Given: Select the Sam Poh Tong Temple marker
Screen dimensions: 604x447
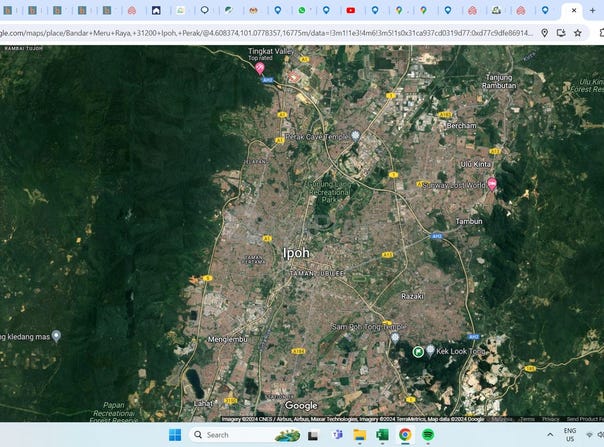Looking at the screenshot, I should coord(395,338).
